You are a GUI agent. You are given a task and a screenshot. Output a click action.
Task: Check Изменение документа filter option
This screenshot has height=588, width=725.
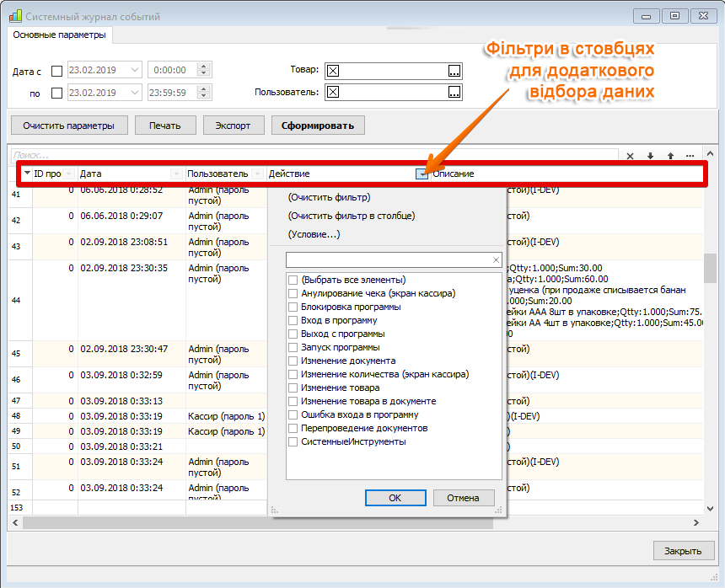coord(293,361)
